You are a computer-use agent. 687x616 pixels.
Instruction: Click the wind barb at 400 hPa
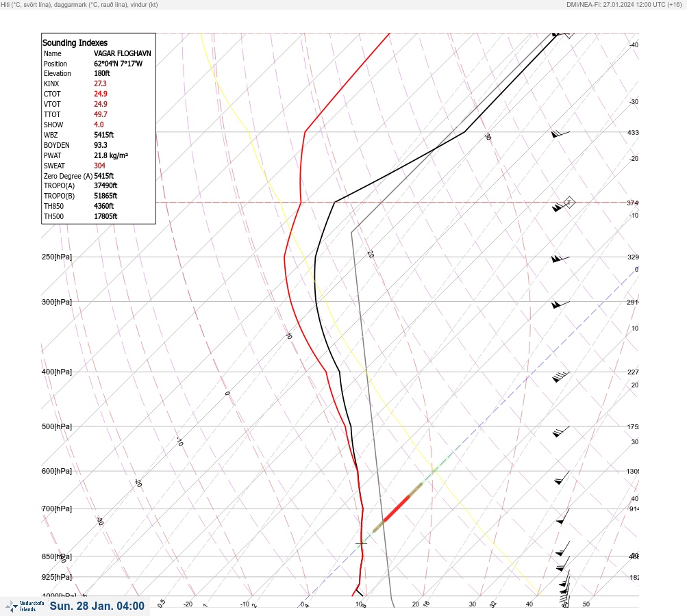tap(561, 376)
